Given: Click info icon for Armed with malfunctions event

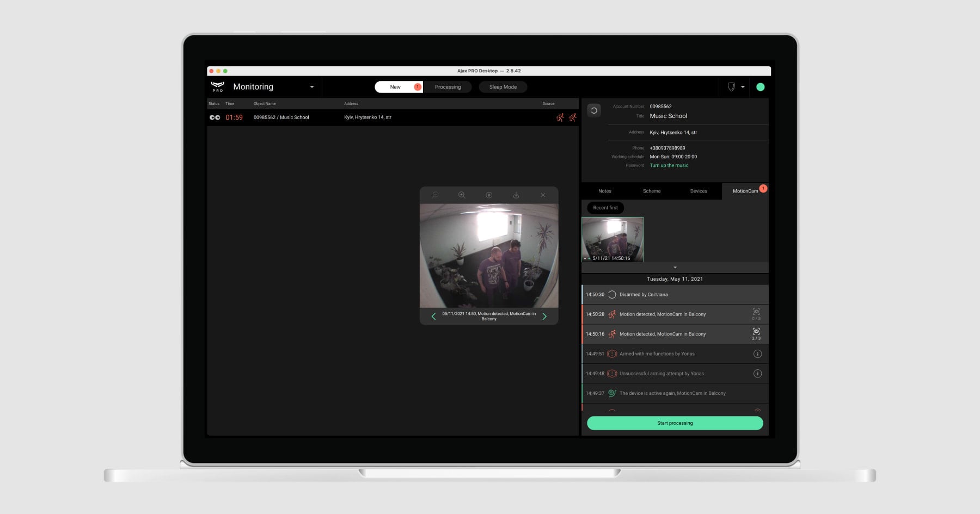Looking at the screenshot, I should 757,354.
